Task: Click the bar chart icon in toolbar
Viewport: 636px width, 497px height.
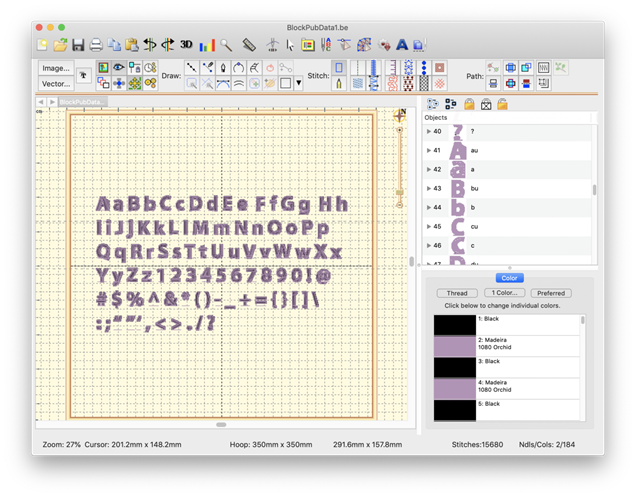Action: click(x=207, y=45)
